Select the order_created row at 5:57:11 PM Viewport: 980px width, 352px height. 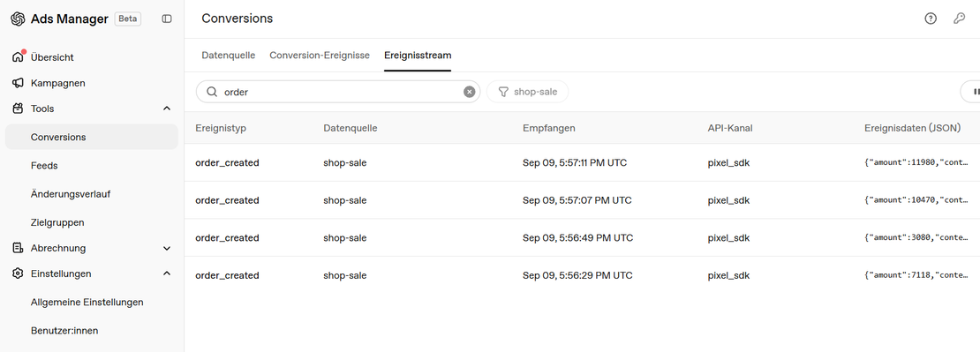pos(582,163)
